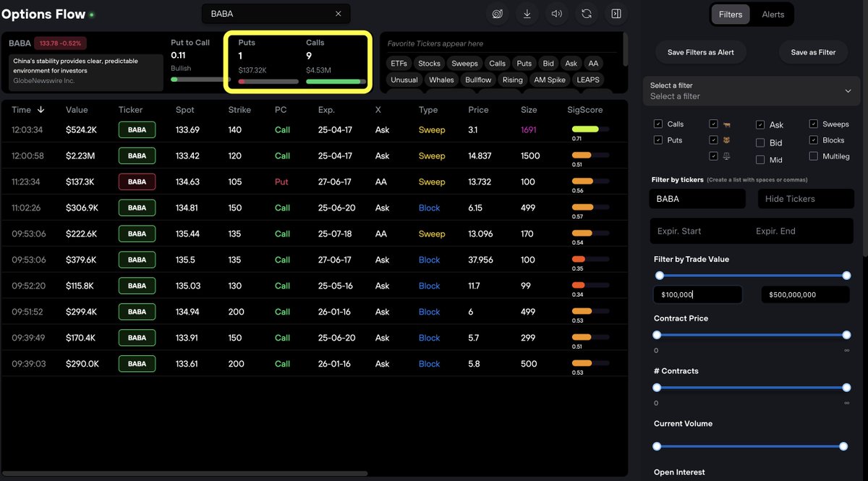Apply the Unusual quick filter chip
This screenshot has height=481, width=868.
tap(404, 80)
